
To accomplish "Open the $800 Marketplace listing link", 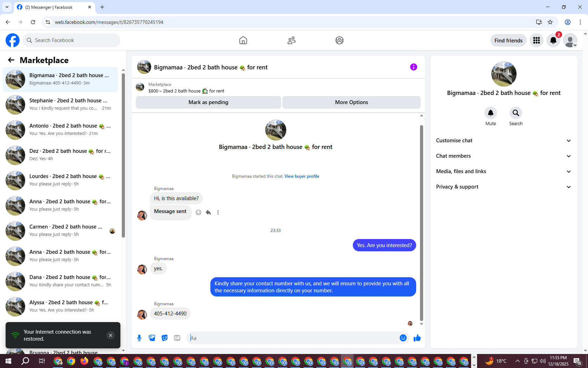I will coord(186,91).
